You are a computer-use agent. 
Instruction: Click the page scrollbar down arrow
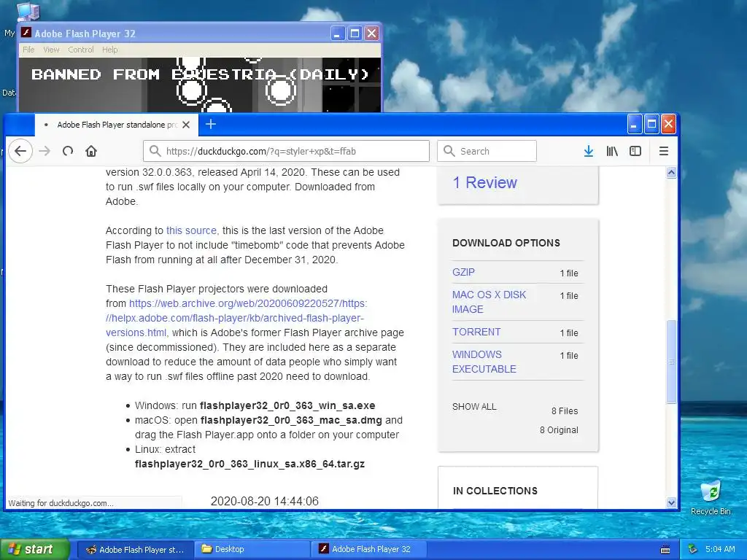pos(671,502)
